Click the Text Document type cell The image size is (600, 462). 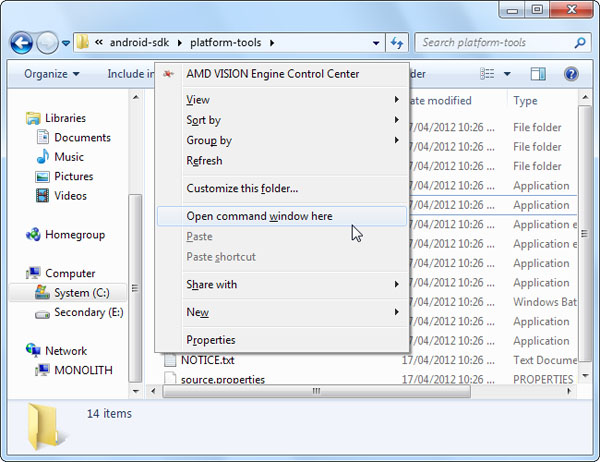545,360
